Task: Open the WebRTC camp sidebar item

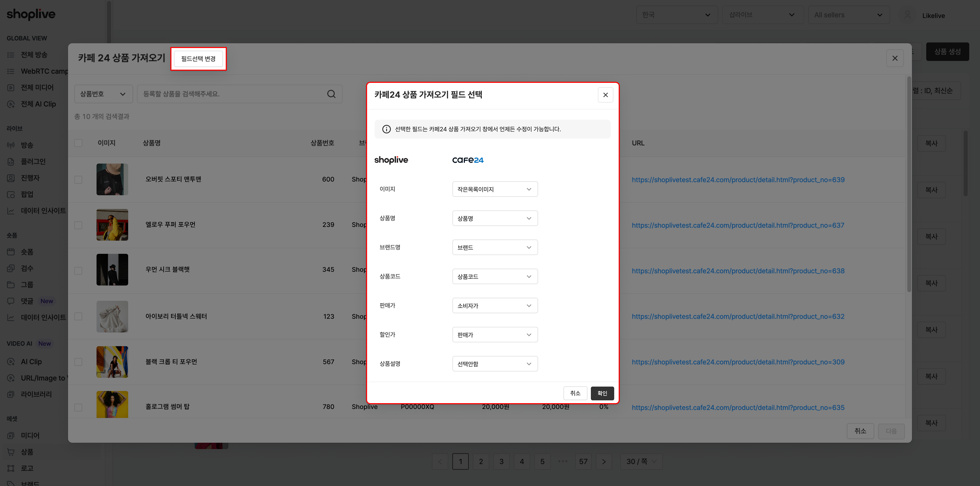Action: coord(44,71)
